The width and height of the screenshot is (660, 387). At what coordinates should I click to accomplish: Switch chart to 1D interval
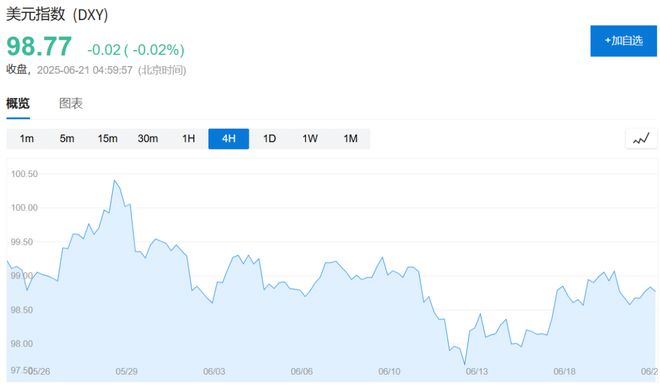269,139
